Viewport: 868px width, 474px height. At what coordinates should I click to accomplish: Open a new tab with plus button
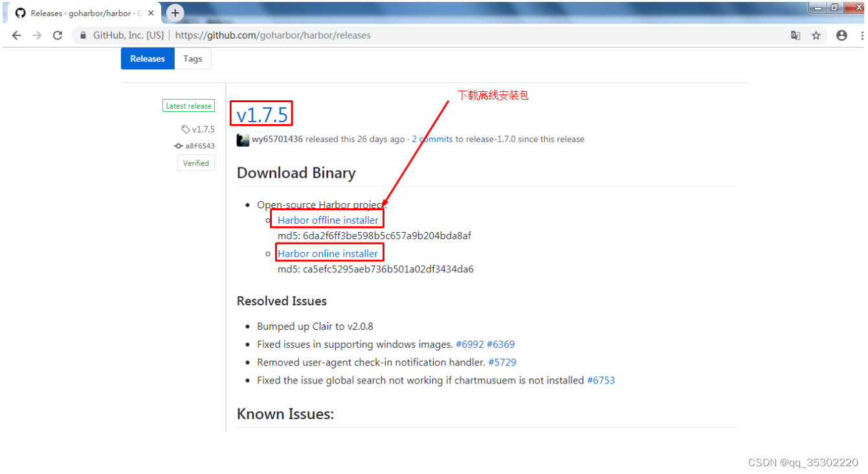(x=175, y=13)
